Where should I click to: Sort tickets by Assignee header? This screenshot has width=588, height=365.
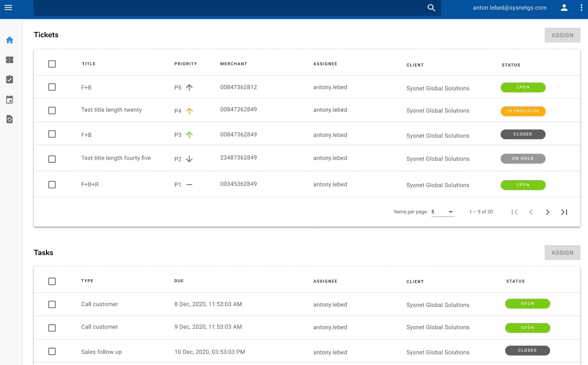pyautogui.click(x=325, y=64)
